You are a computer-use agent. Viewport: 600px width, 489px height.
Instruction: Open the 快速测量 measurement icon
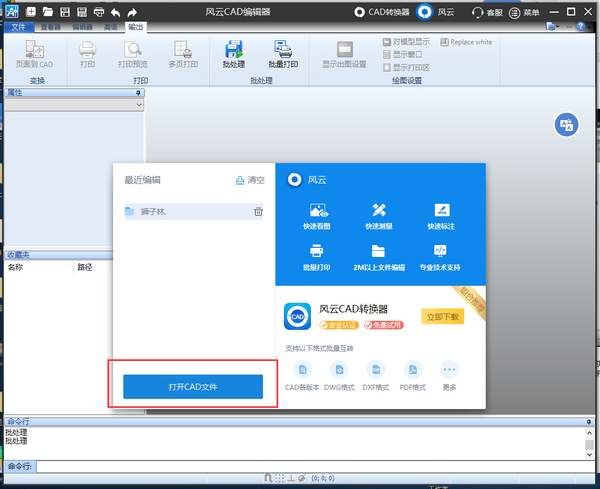pos(379,210)
